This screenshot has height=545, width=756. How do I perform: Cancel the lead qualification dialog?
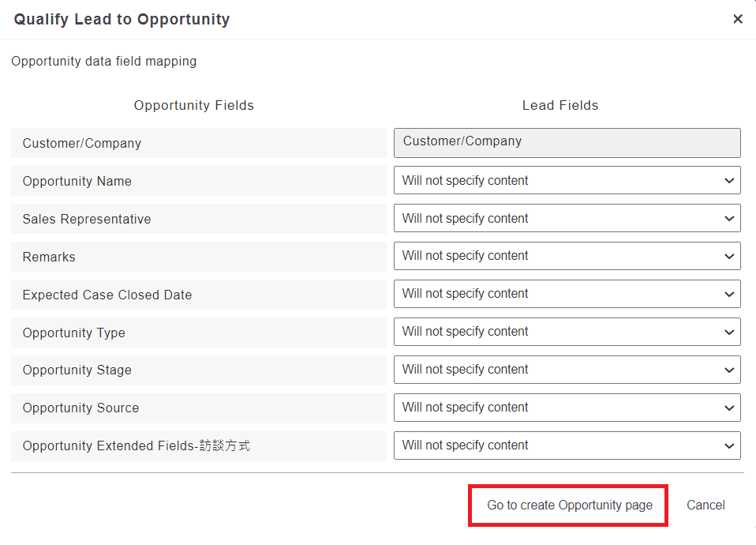click(705, 506)
